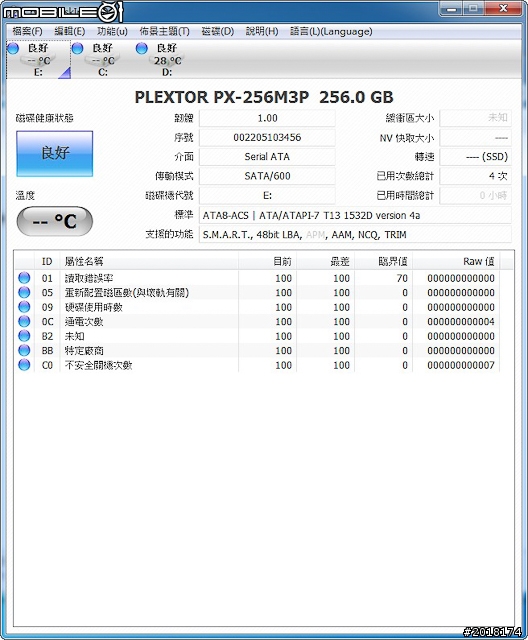
Task: Click the -- °C temperature button
Action: coord(55,221)
